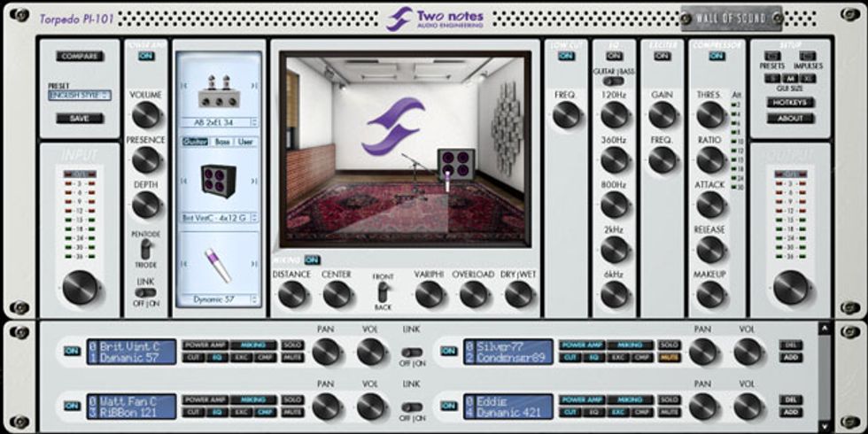The width and height of the screenshot is (868, 434).
Task: Open the AB 2xEL34 amp dropdown
Action: point(220,122)
